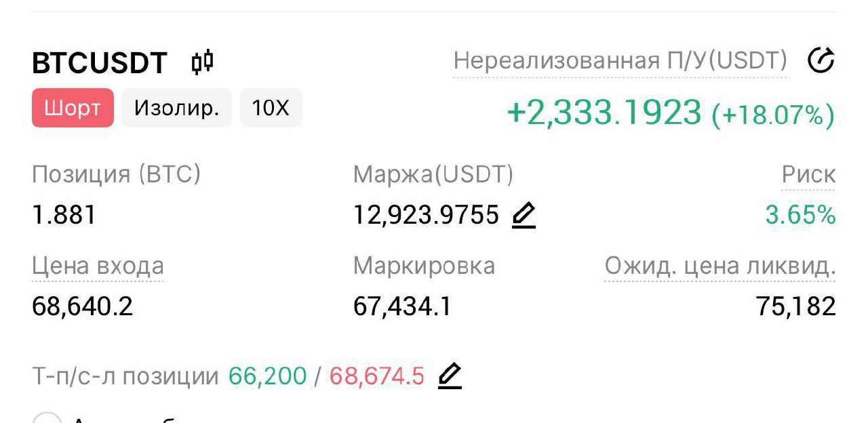Toggle the partially visible circle checkbox at the bottom
868x423 pixels.
pos(47,418)
